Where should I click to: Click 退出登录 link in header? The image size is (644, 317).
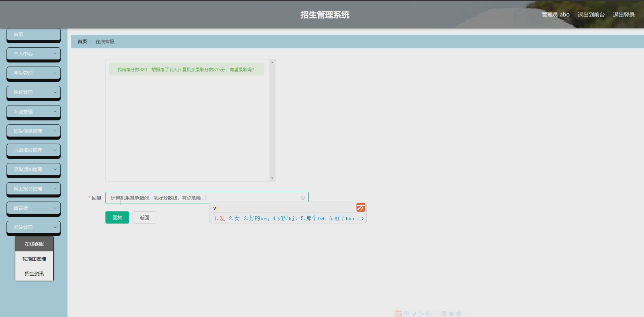pyautogui.click(x=623, y=15)
